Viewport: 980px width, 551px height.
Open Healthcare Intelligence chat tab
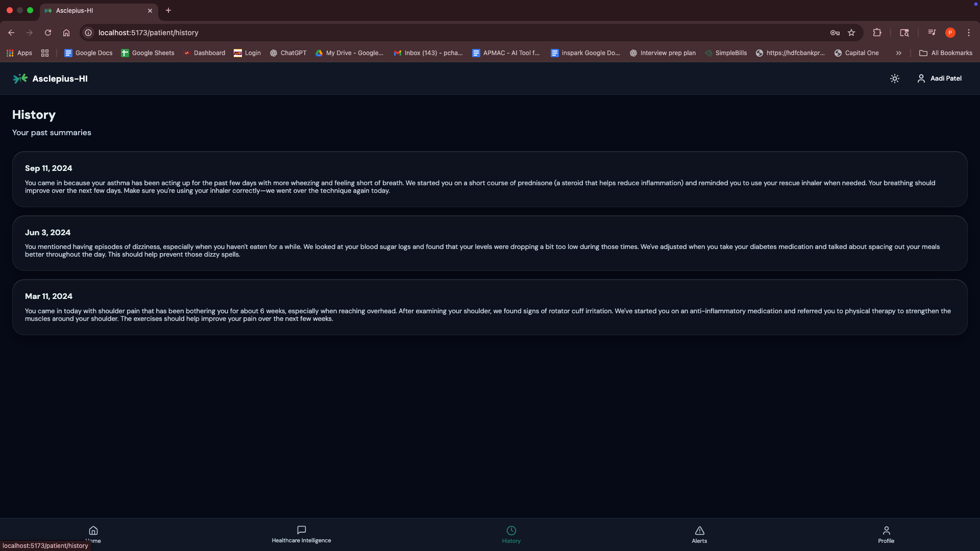(301, 534)
